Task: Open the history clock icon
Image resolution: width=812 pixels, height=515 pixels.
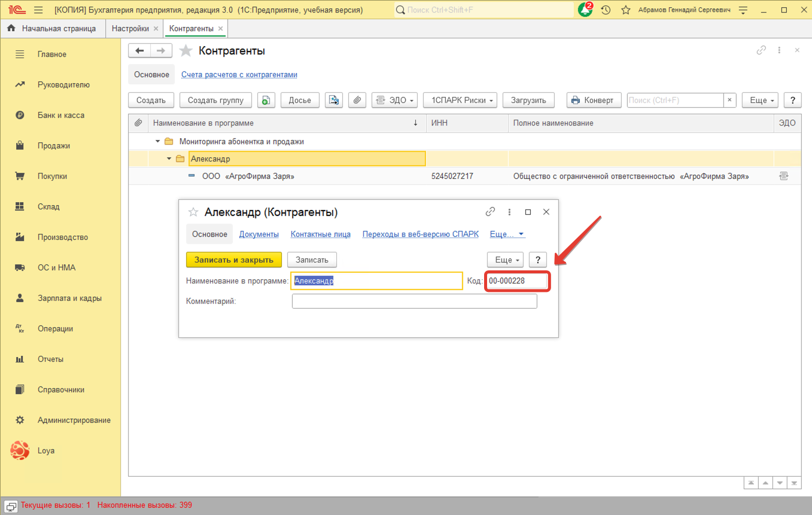Action: 606,10
